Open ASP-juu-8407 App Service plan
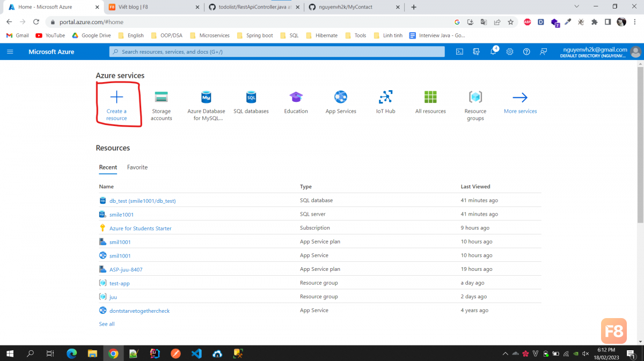The height and width of the screenshot is (361, 644). [126, 269]
